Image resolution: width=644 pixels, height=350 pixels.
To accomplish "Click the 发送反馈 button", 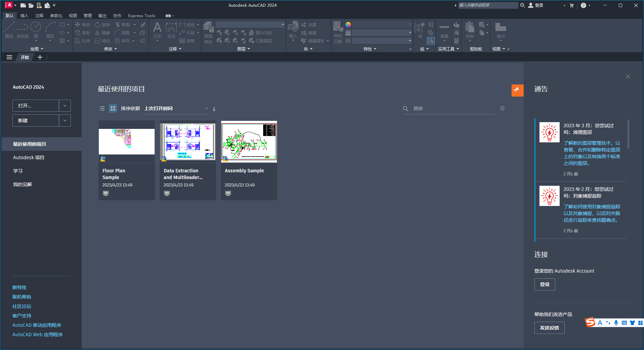I will tap(549, 328).
